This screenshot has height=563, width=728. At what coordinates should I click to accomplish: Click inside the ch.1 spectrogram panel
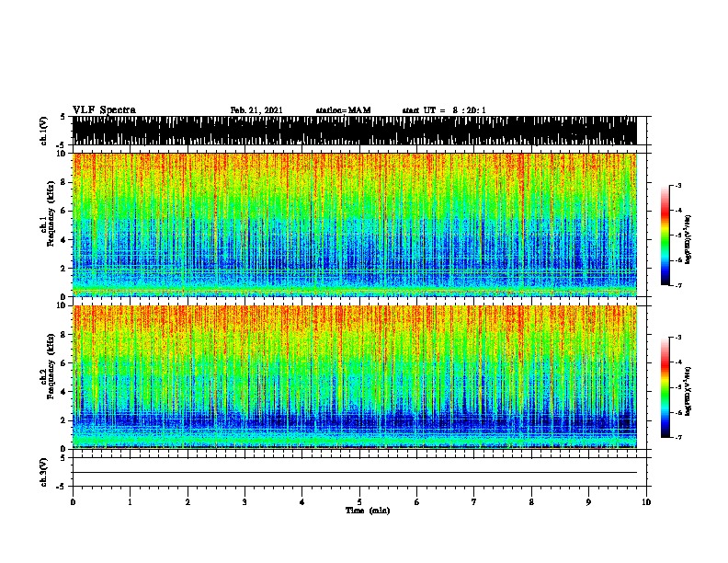[354, 224]
